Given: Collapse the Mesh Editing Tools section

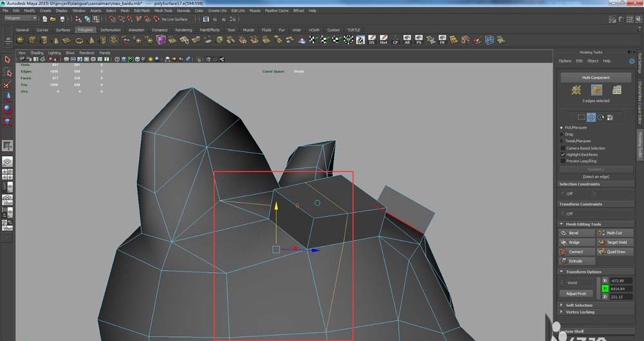Looking at the screenshot, I should (561, 224).
